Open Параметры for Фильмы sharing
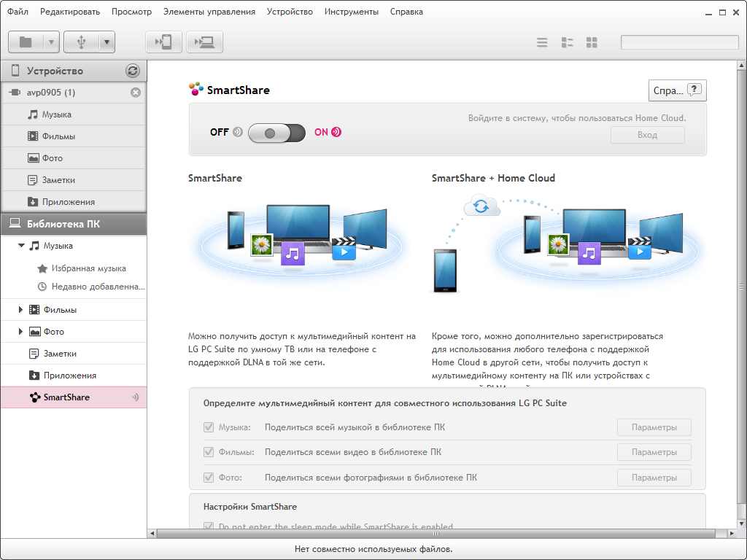 pyautogui.click(x=654, y=452)
